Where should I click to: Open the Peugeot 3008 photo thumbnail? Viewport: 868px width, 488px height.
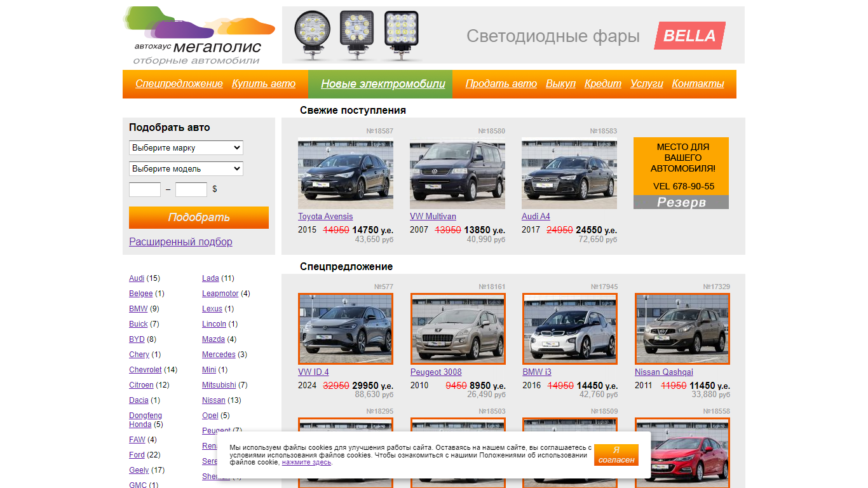(458, 329)
